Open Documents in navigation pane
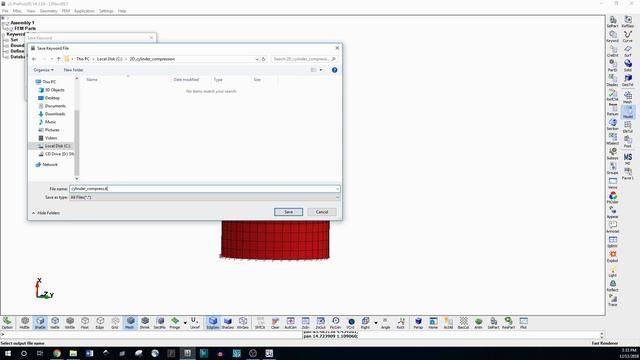Image resolution: width=640 pixels, height=360 pixels. pyautogui.click(x=55, y=106)
